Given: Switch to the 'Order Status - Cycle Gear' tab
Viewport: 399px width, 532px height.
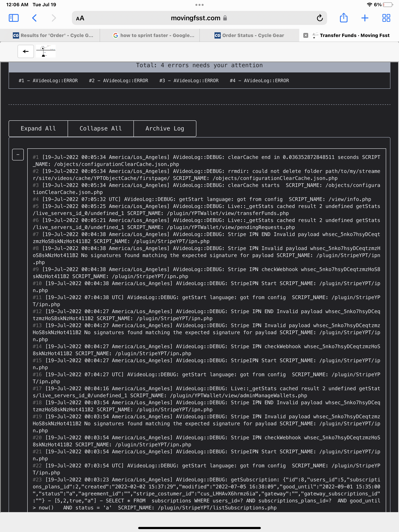Looking at the screenshot, I should (x=253, y=35).
